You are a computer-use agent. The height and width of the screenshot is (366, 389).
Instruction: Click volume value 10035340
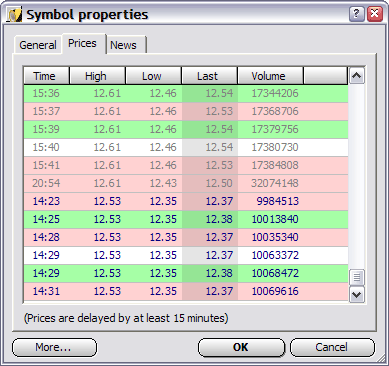click(x=275, y=237)
